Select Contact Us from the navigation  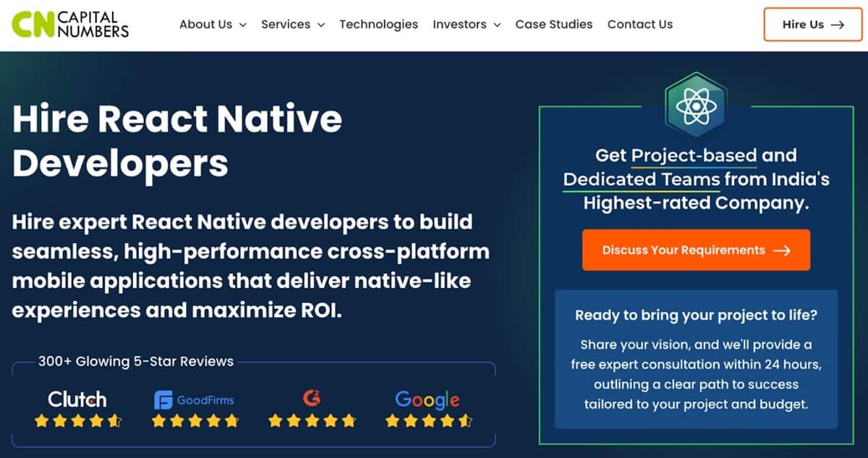pyautogui.click(x=639, y=24)
